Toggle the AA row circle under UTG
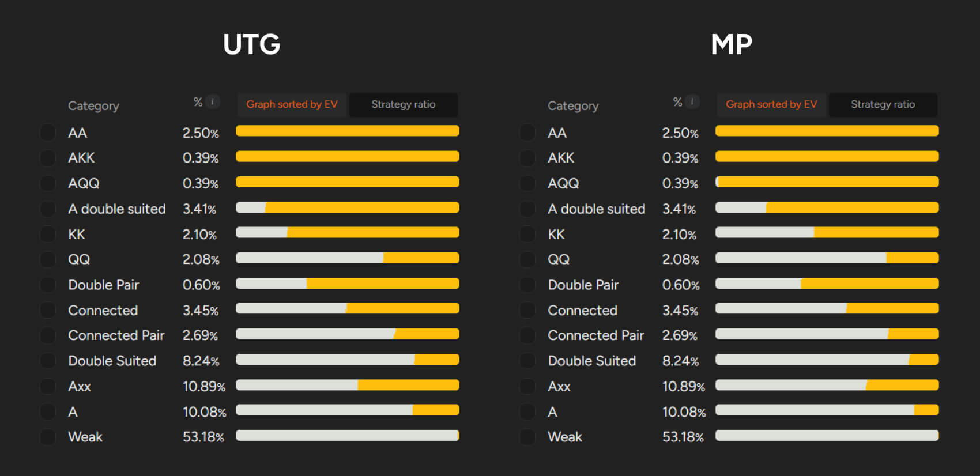This screenshot has height=476, width=980. coord(48,133)
